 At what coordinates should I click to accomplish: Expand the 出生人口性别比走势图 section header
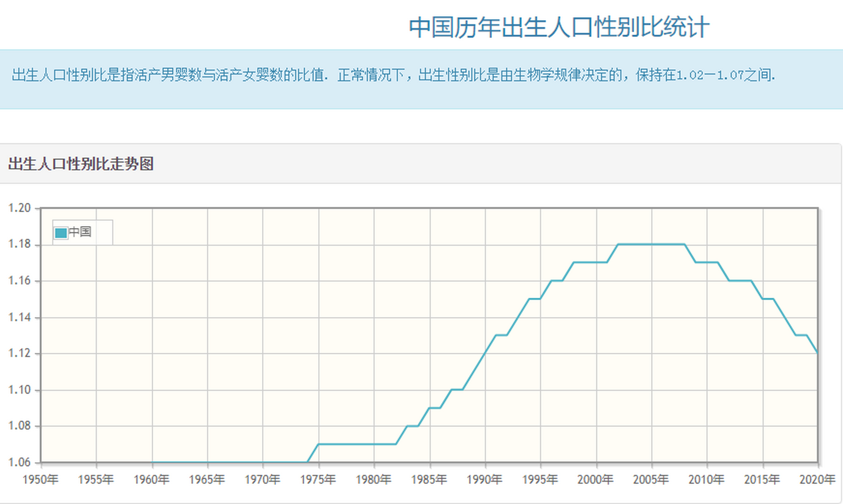[x=81, y=163]
